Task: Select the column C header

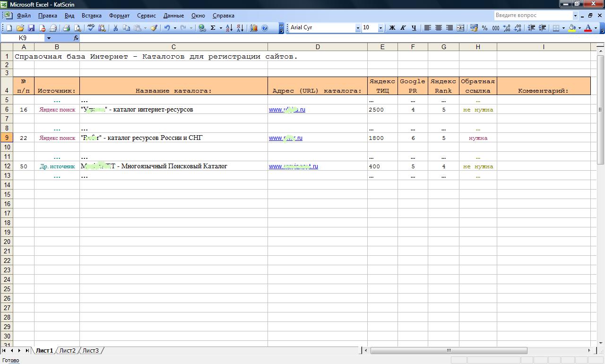Action: [x=173, y=47]
